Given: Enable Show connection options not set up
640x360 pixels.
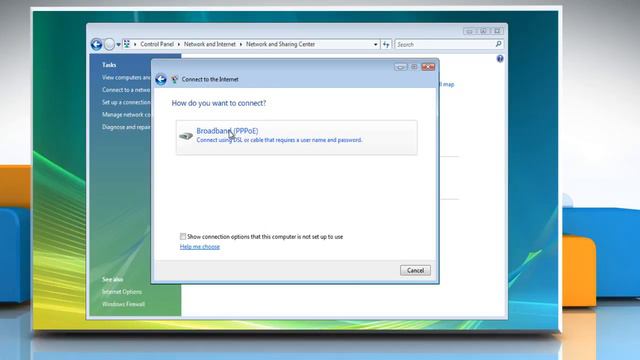Looking at the screenshot, I should point(183,236).
